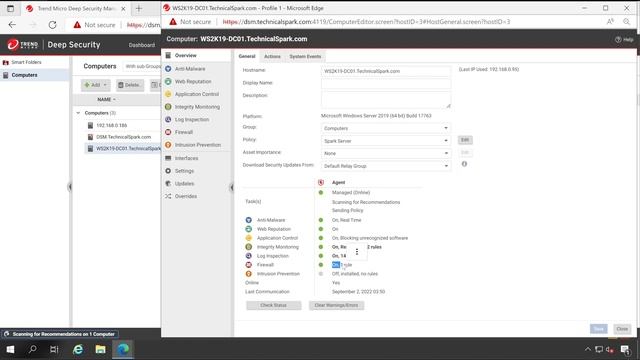Click the Clear Warnings/Errors button
Image resolution: width=640 pixels, height=360 pixels.
click(336, 305)
